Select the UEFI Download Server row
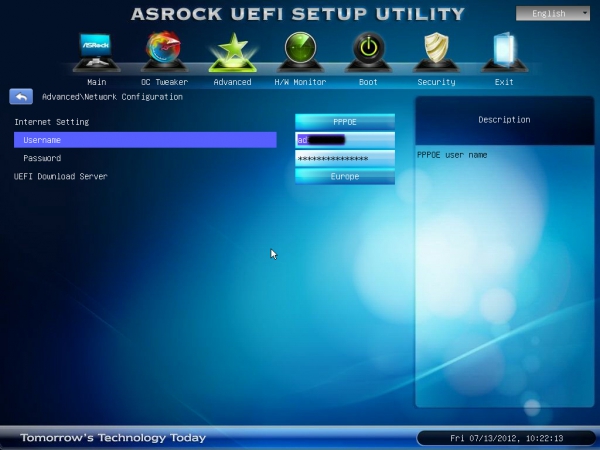The image size is (600, 450). tap(145, 176)
